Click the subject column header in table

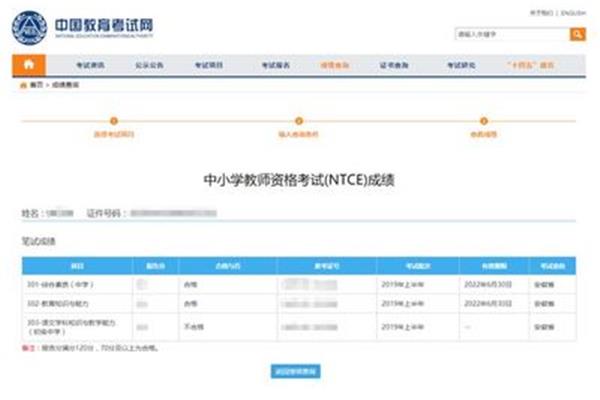click(x=77, y=266)
